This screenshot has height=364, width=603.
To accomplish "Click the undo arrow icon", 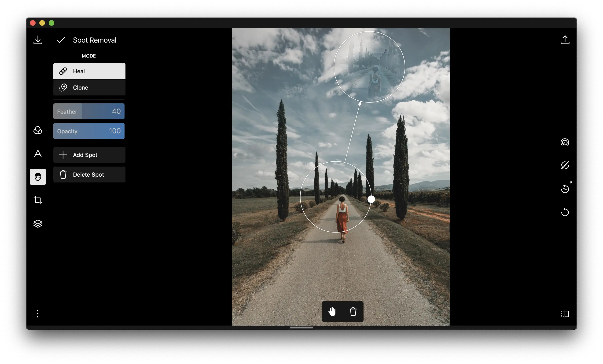I will click(x=565, y=212).
